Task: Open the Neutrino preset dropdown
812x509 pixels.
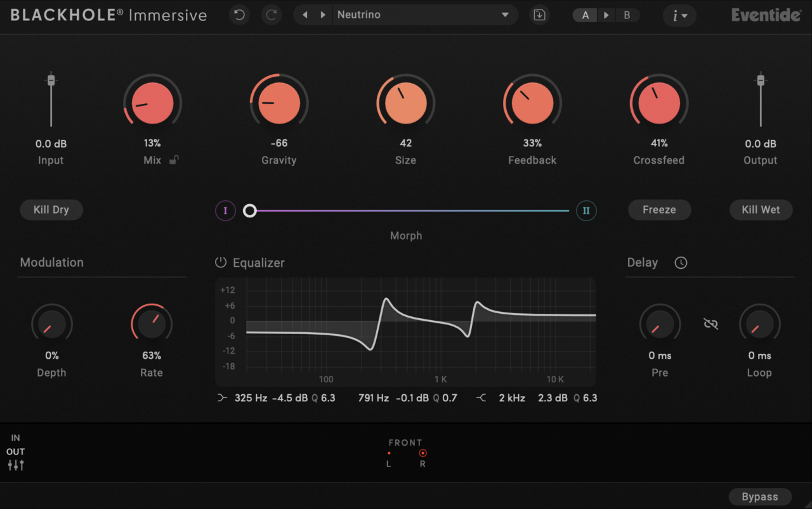Action: (x=424, y=15)
